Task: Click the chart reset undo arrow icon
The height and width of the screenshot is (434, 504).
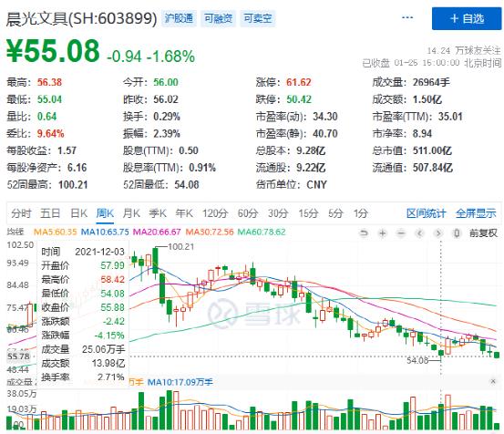Action: (x=364, y=232)
